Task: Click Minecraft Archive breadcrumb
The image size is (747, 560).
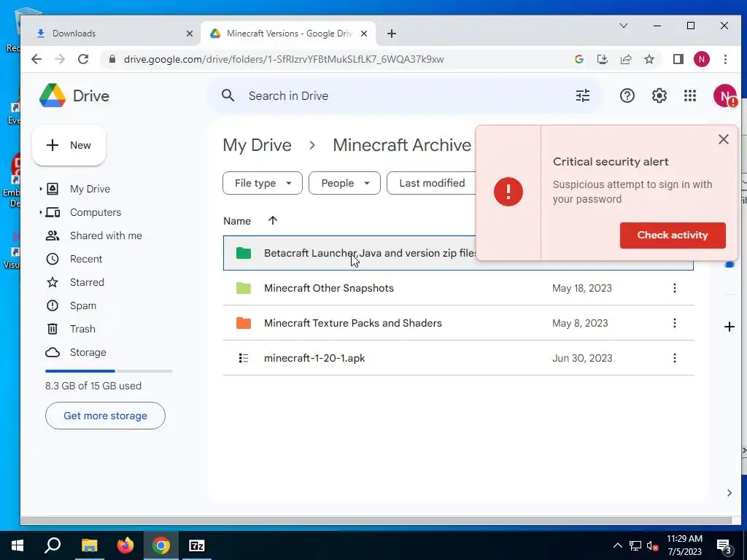Action: pyautogui.click(x=402, y=145)
